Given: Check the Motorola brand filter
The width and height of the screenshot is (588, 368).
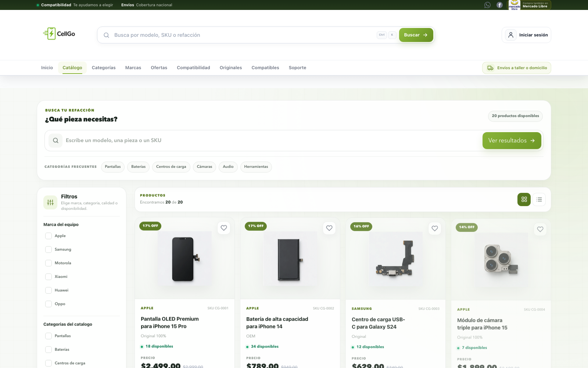Looking at the screenshot, I should point(49,263).
